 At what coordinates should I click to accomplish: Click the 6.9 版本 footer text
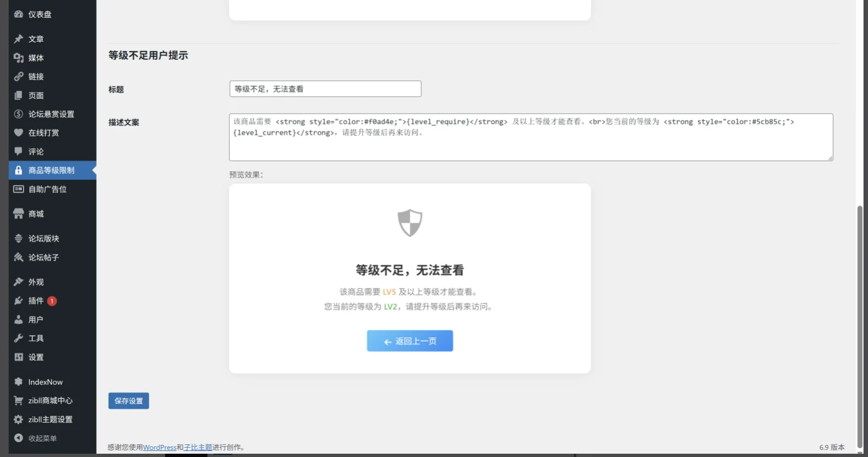point(832,448)
